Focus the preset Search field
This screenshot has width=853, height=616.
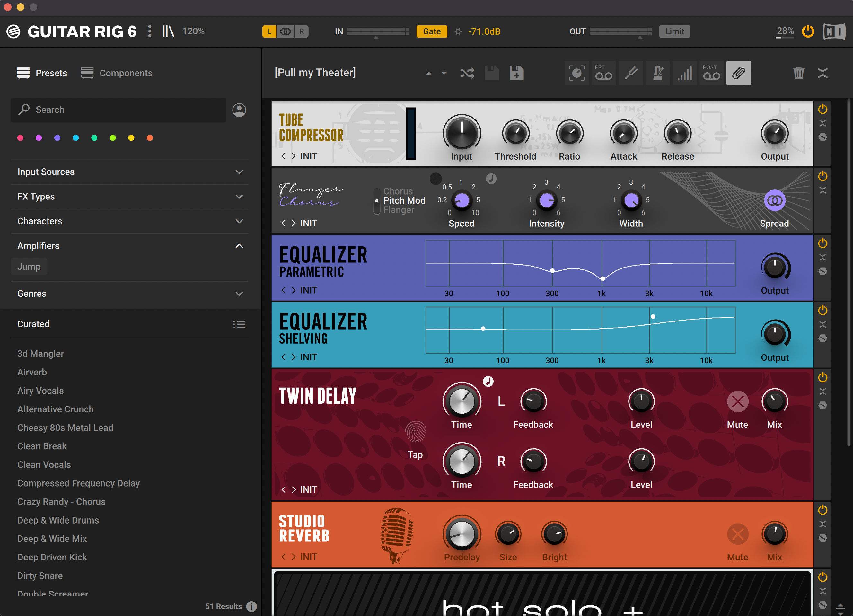pyautogui.click(x=119, y=110)
